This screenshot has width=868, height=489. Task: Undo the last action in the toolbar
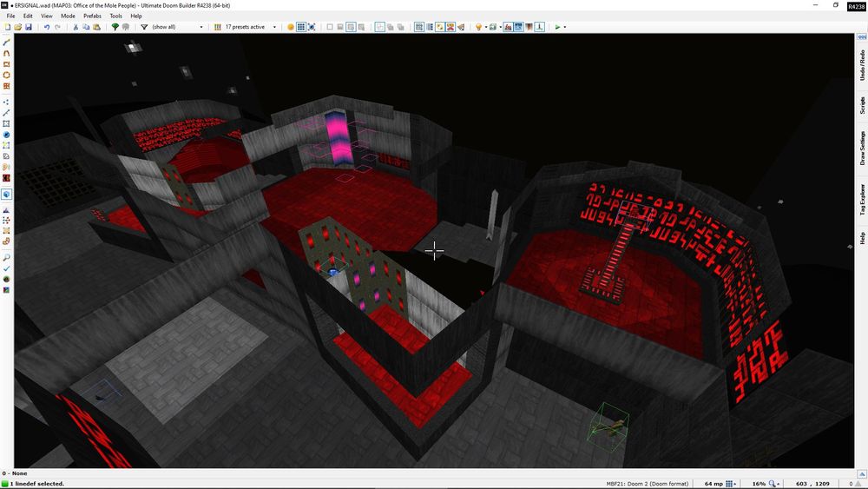[47, 27]
